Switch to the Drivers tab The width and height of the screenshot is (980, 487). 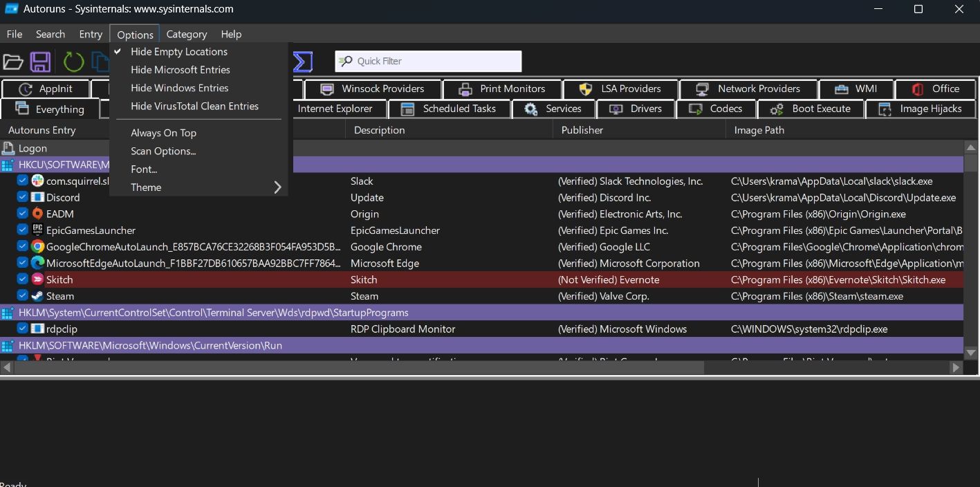tap(636, 109)
